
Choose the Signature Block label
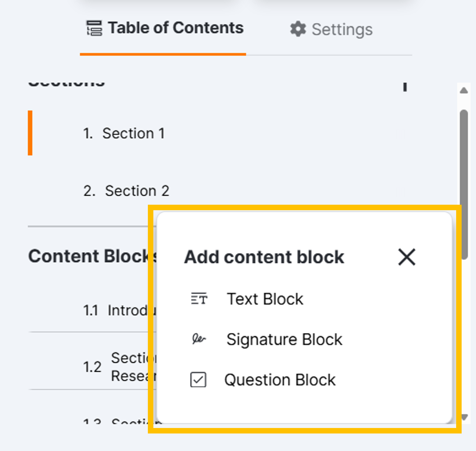pos(284,339)
